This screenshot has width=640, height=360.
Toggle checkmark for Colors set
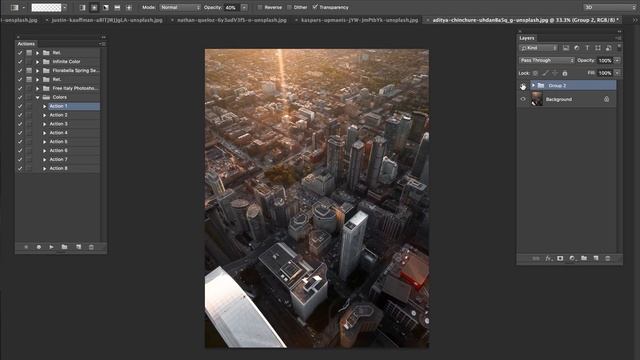pyautogui.click(x=20, y=97)
